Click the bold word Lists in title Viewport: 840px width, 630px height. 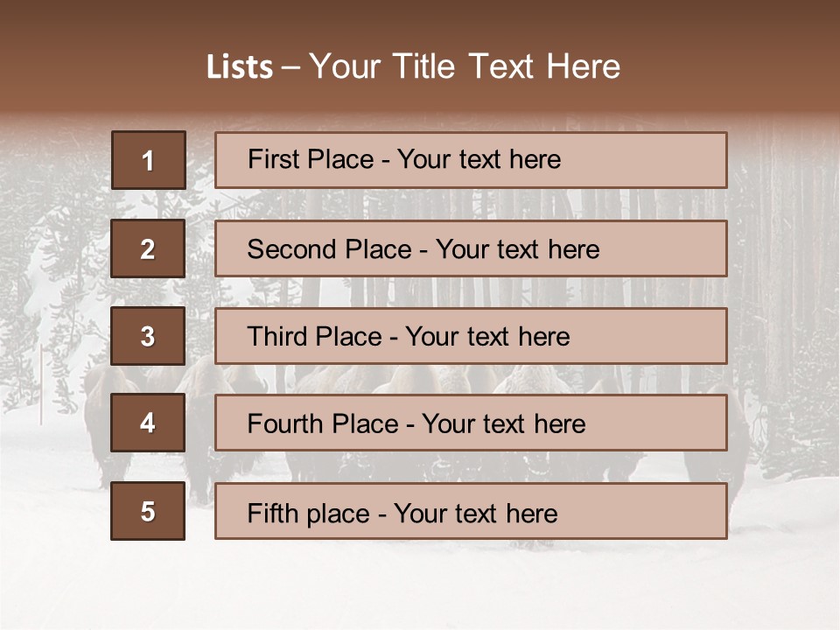[x=240, y=66]
